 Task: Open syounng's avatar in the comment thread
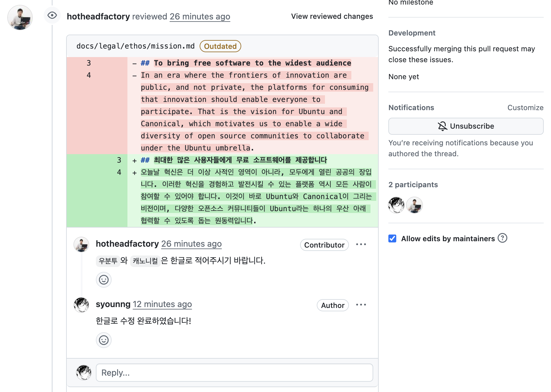pyautogui.click(x=81, y=305)
